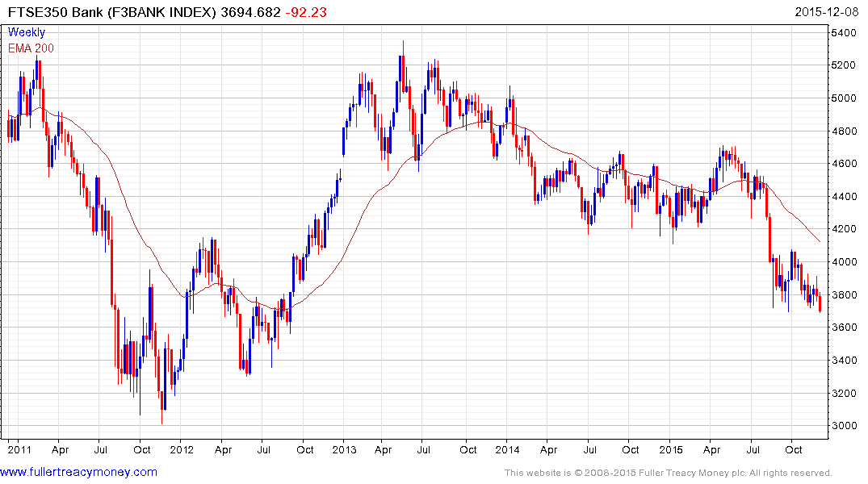The height and width of the screenshot is (484, 868).
Task: Click the 4400 price axis label
Action: click(844, 196)
